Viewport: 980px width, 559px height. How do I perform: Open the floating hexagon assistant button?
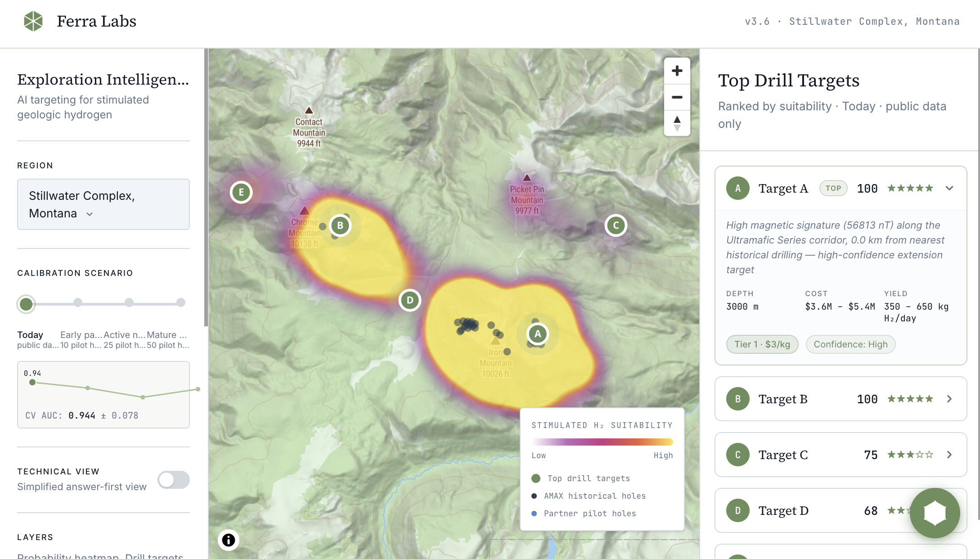click(x=935, y=513)
